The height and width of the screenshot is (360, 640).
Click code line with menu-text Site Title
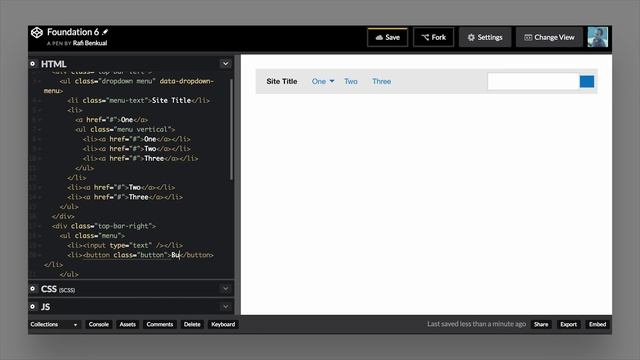click(x=138, y=100)
